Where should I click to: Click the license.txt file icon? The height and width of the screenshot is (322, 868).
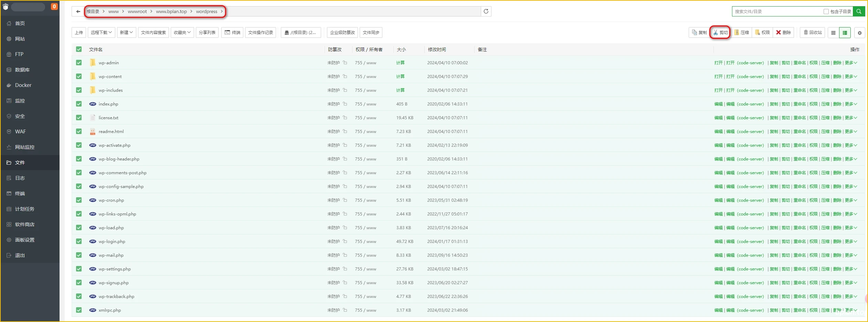click(93, 118)
